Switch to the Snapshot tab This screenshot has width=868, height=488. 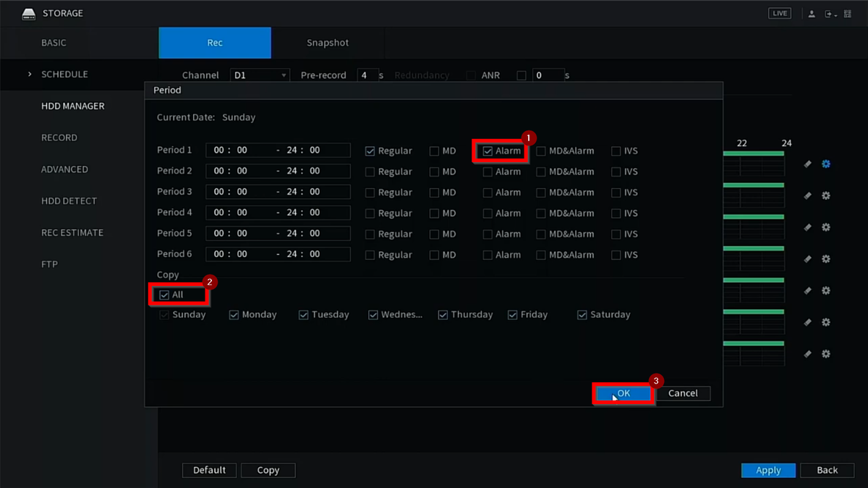(x=328, y=43)
